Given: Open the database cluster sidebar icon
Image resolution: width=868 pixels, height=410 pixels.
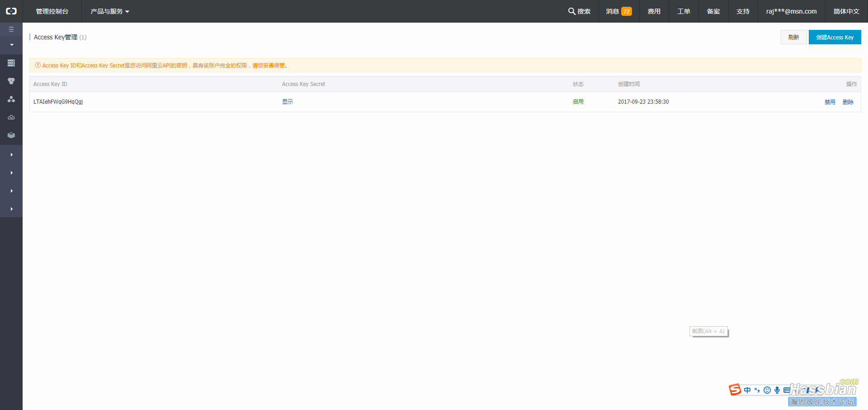Looking at the screenshot, I should (11, 81).
